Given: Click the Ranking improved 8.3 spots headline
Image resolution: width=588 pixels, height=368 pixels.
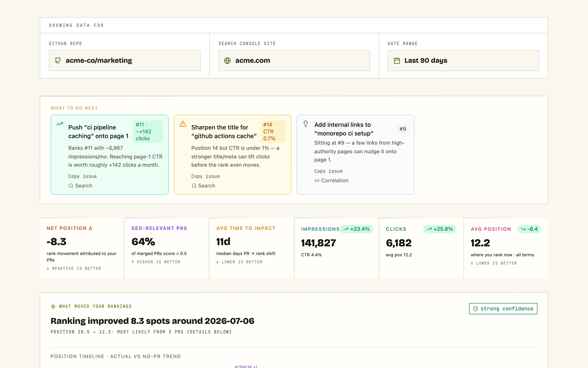Looking at the screenshot, I should pos(152,321).
